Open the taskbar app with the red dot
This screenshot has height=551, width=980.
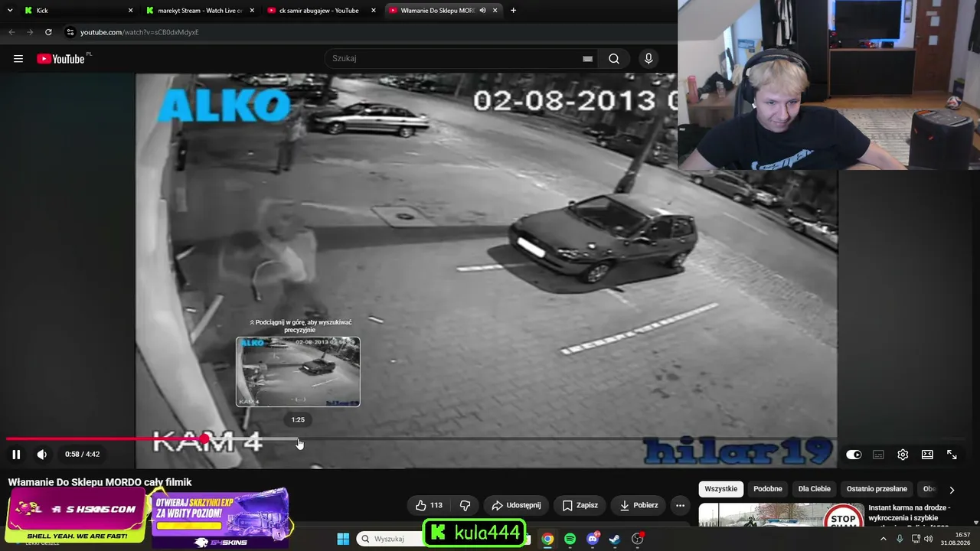[x=638, y=539]
